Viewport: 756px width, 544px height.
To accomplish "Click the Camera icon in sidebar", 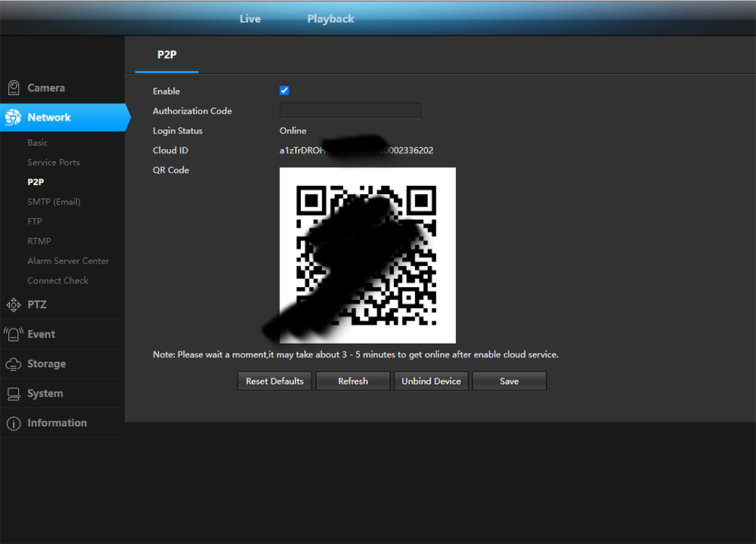I will click(14, 88).
